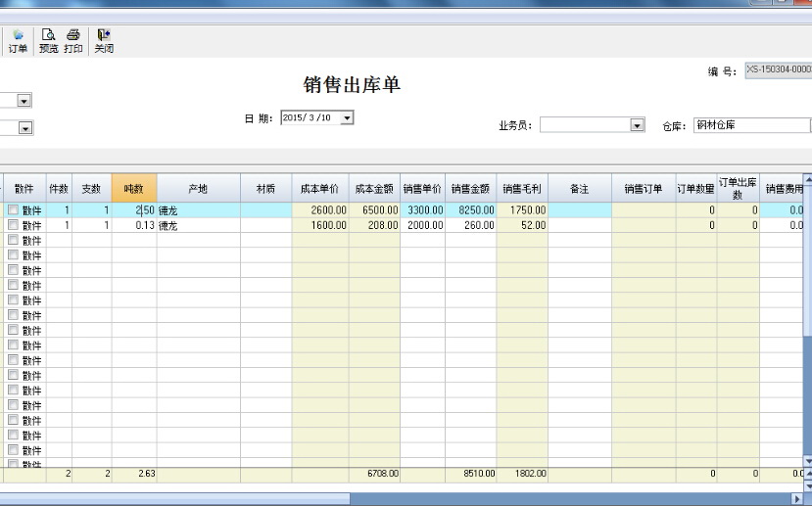Select the 2.50 吨数 cell
Viewport: 812px width, 506px height.
134,210
